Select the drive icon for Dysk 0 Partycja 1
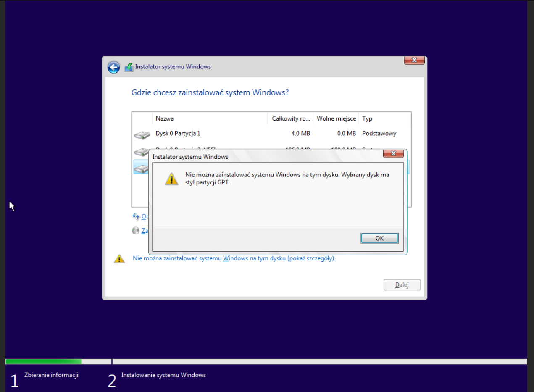 [x=142, y=135]
